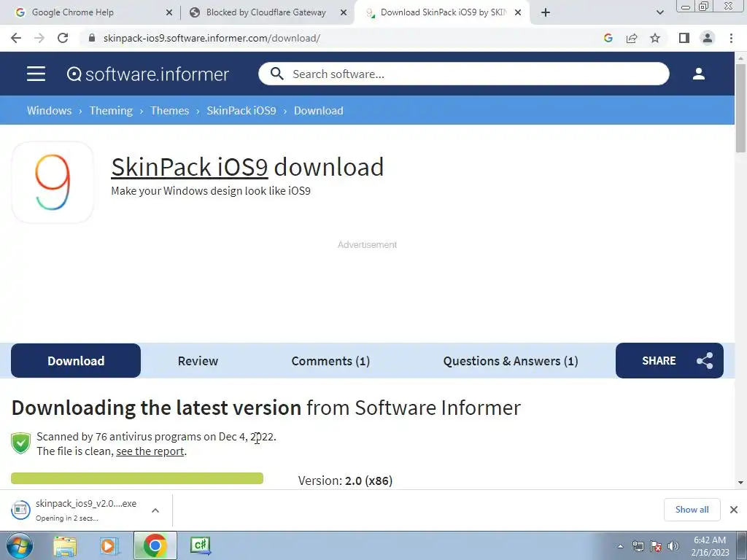Click the Themes breadcrumb link

169,111
